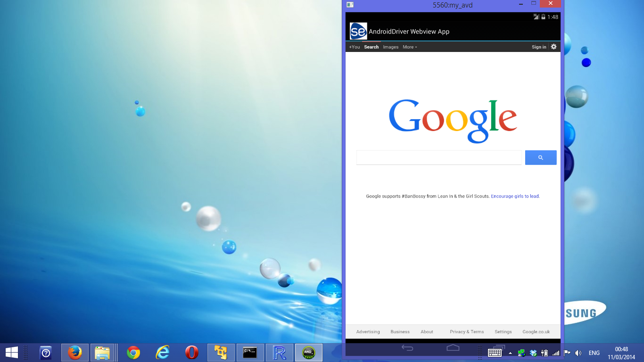The height and width of the screenshot is (362, 644).
Task: Show hidden tray icons arrow
Action: (x=510, y=353)
